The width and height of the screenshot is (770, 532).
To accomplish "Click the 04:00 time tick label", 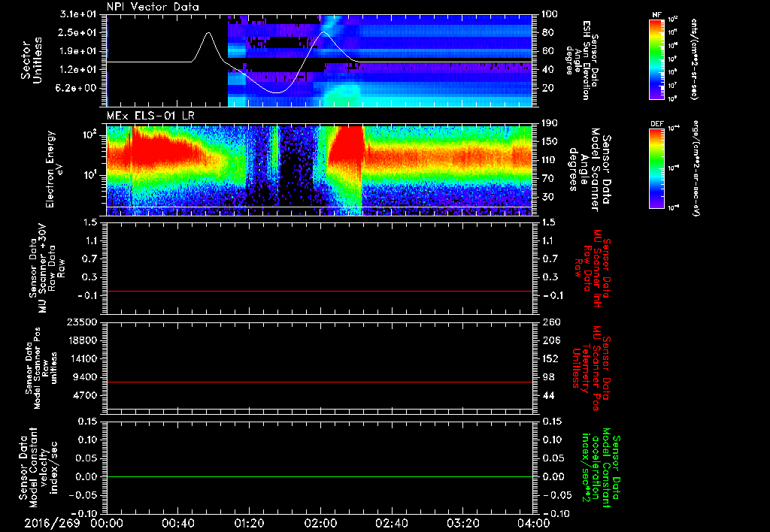I will click(534, 523).
